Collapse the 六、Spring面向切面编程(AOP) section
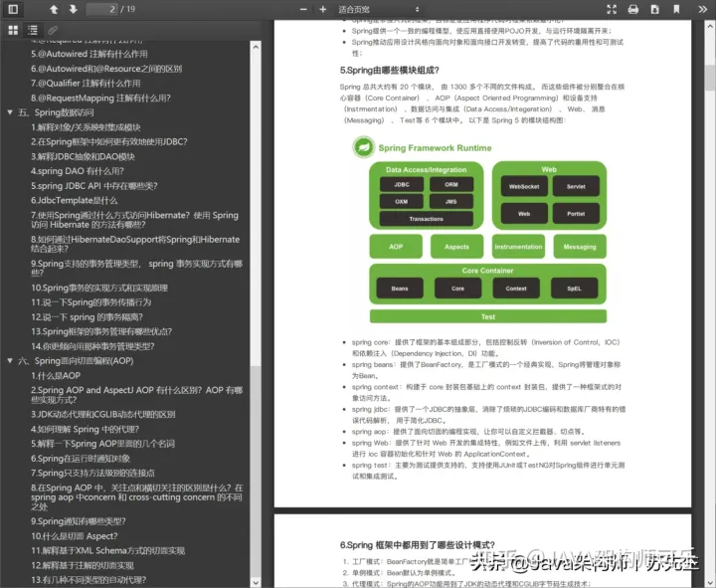This screenshot has height=588, width=716. point(10,361)
